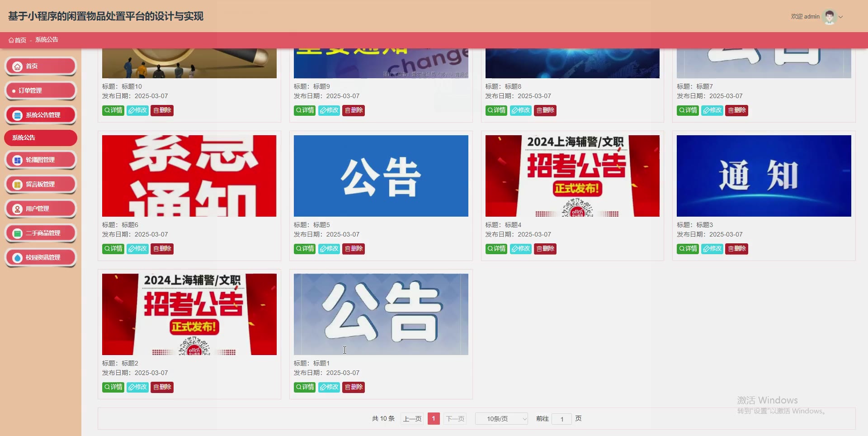Open the 10条/页 page size dropdown
This screenshot has height=436, width=868.
[x=501, y=419]
